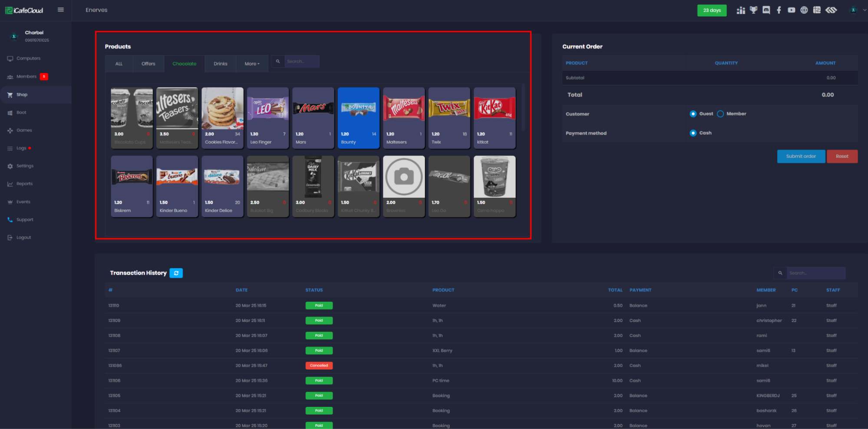Click the YouTube icon

pyautogui.click(x=791, y=10)
